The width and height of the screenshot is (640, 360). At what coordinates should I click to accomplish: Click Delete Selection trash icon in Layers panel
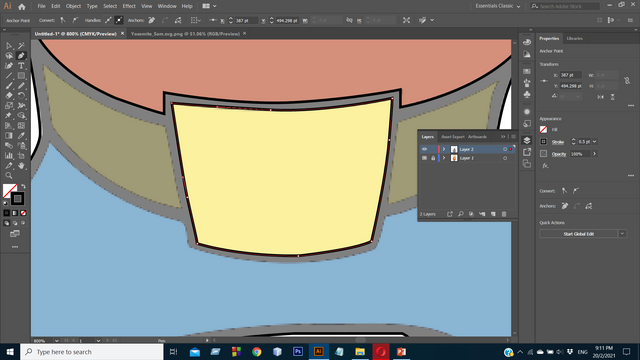pos(504,214)
